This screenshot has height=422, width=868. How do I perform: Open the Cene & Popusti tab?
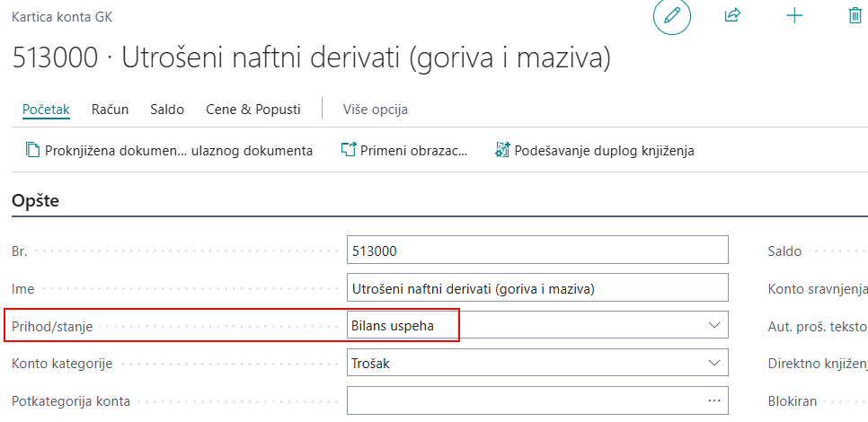[253, 110]
